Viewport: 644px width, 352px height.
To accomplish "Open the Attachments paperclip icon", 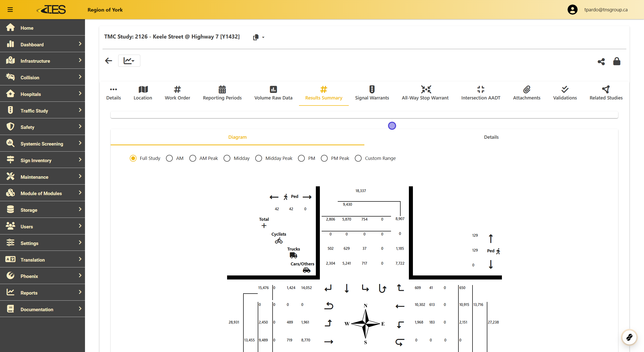I will pos(526,89).
